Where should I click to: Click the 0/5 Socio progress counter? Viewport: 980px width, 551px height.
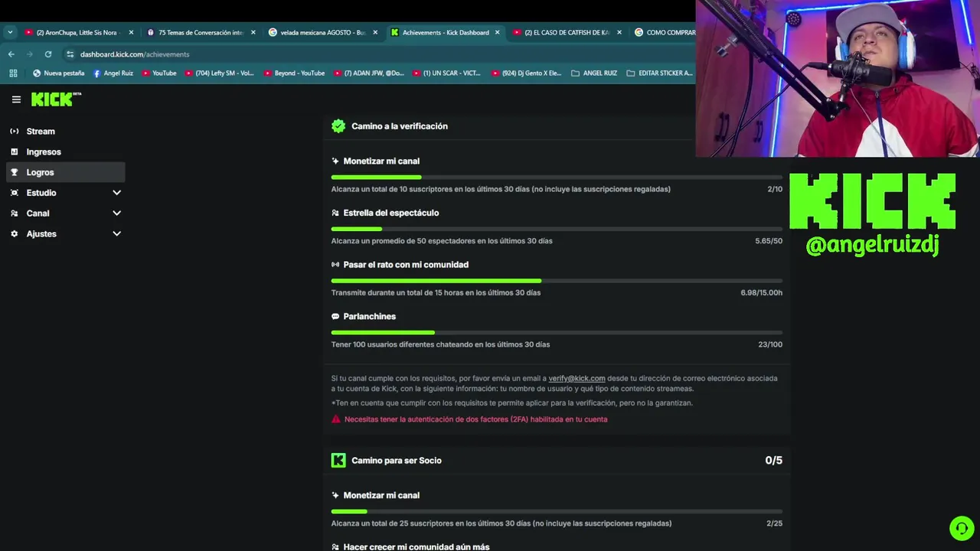pyautogui.click(x=773, y=460)
